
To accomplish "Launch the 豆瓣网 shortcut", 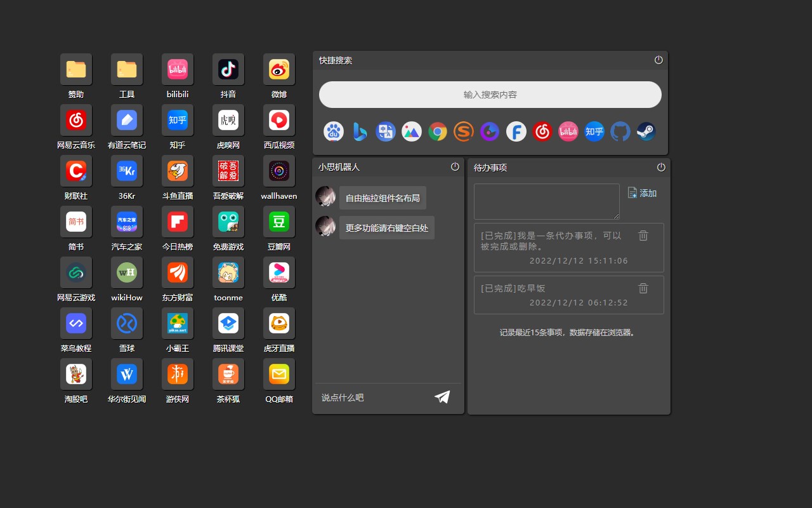I will point(279,222).
